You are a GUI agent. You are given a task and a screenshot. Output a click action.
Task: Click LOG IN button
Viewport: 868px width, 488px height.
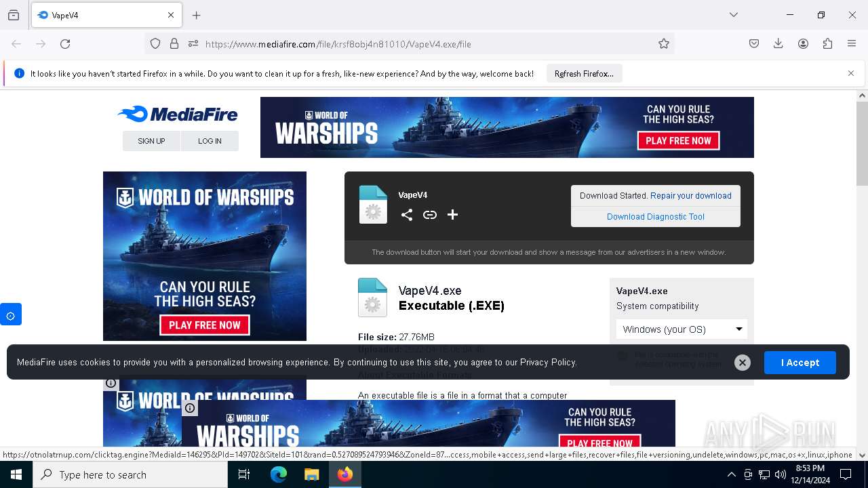(210, 141)
